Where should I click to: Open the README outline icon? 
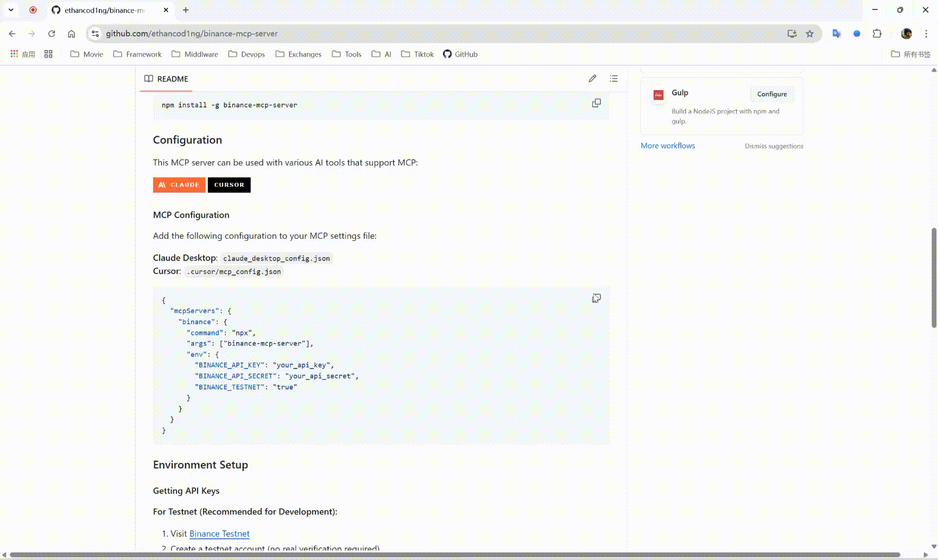[613, 79]
